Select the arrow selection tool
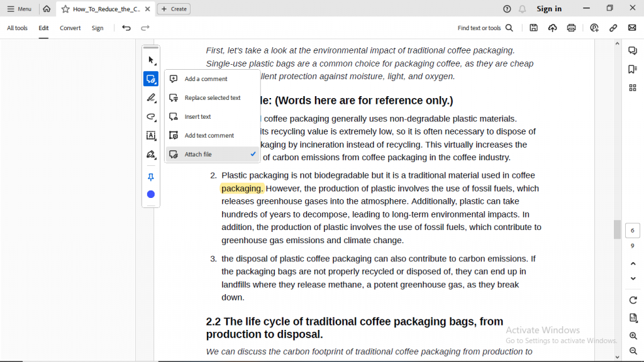 coord(151,60)
